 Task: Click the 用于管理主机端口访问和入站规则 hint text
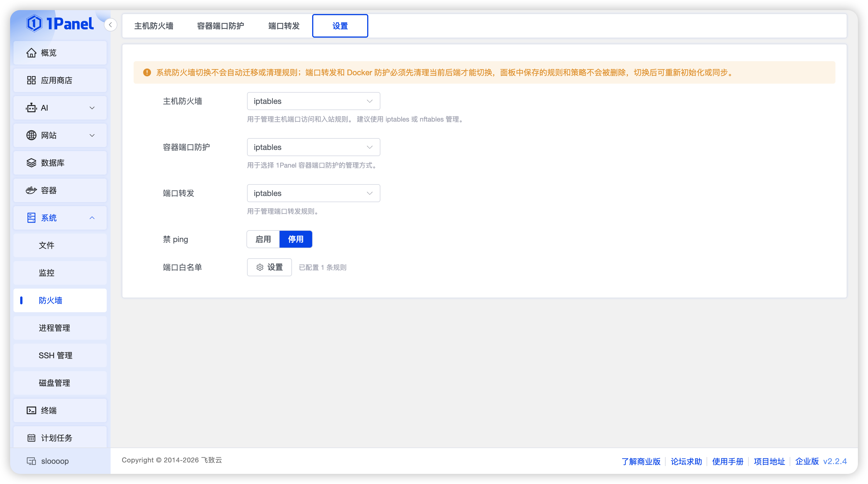click(355, 119)
